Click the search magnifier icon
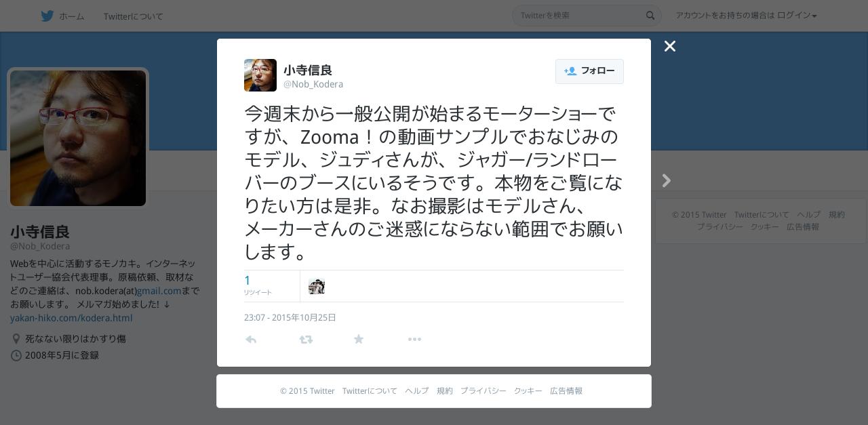This screenshot has height=425, width=868. pos(650,16)
